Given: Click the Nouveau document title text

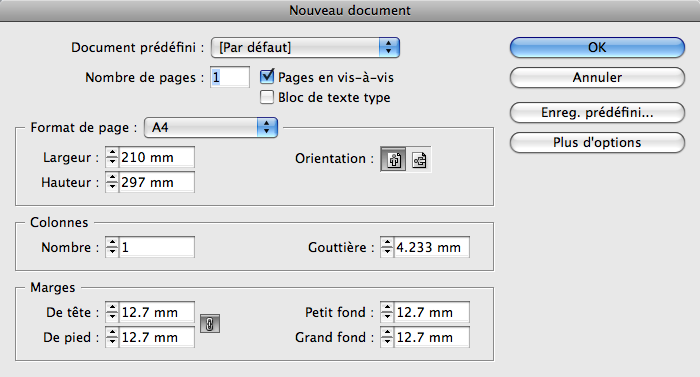Looking at the screenshot, I should click(x=350, y=10).
